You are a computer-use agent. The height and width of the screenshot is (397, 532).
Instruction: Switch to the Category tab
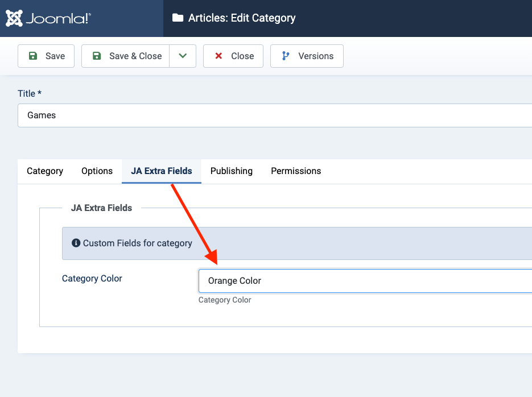click(45, 171)
